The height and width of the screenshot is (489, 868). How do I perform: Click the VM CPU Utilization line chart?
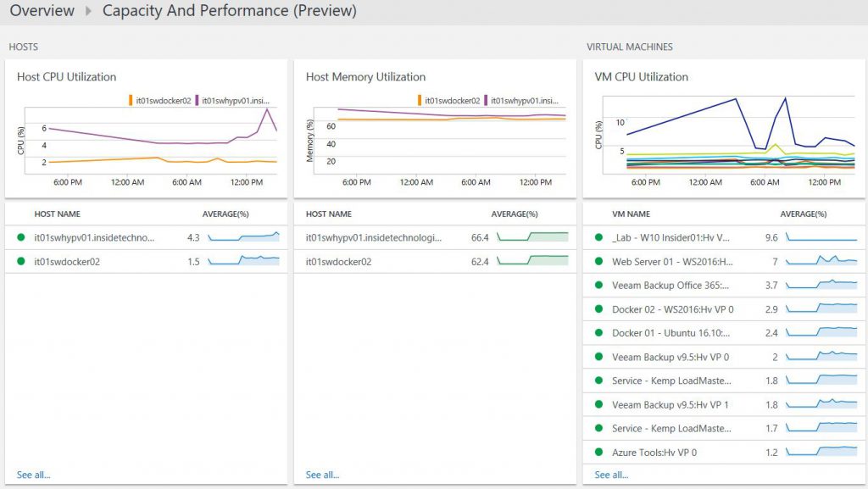point(728,135)
